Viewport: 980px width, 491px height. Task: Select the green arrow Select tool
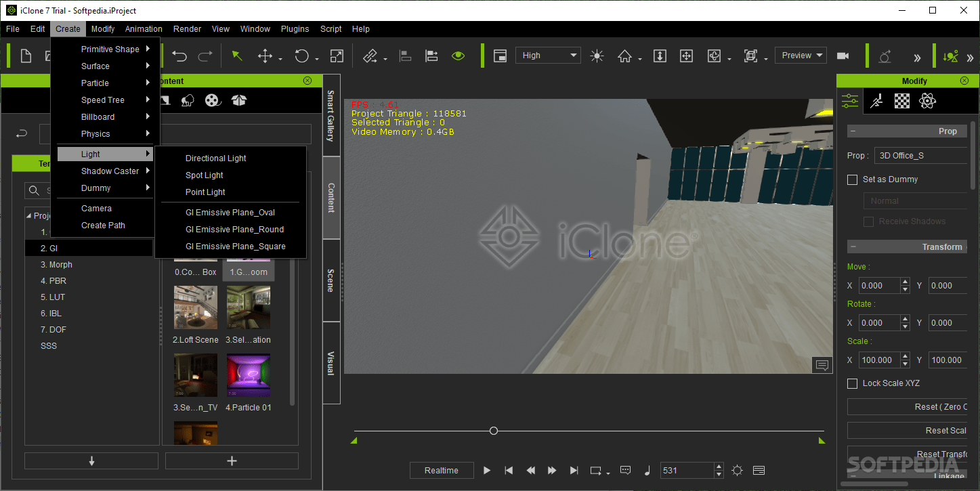pos(237,56)
